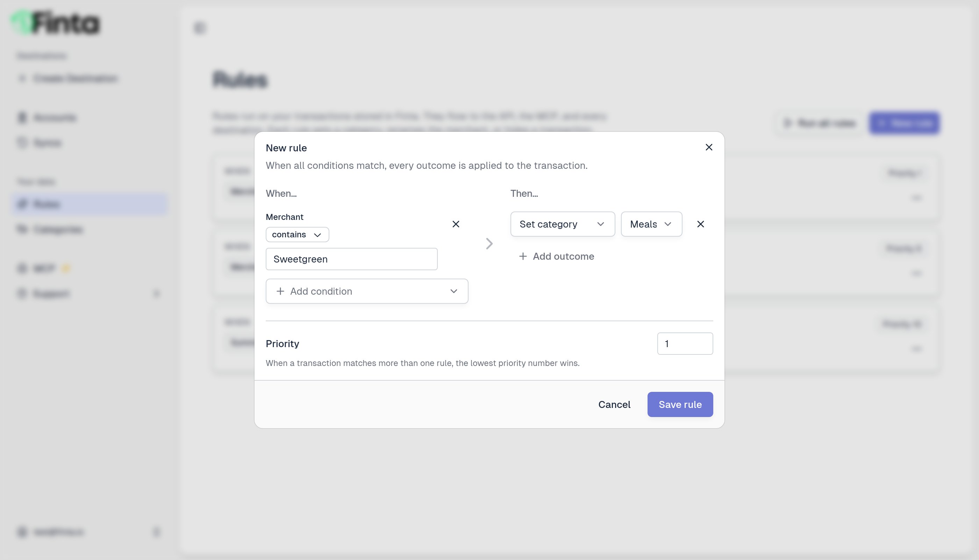This screenshot has height=560, width=979.
Task: Save the new rule
Action: tap(680, 404)
